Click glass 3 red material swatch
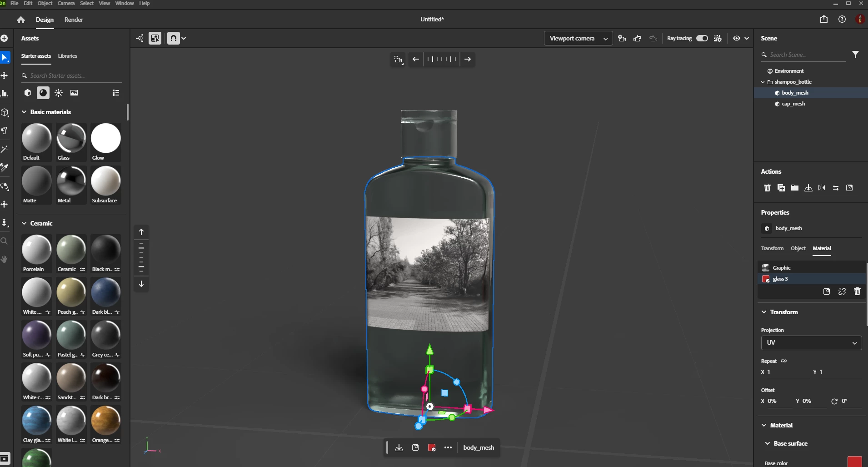 click(x=766, y=279)
